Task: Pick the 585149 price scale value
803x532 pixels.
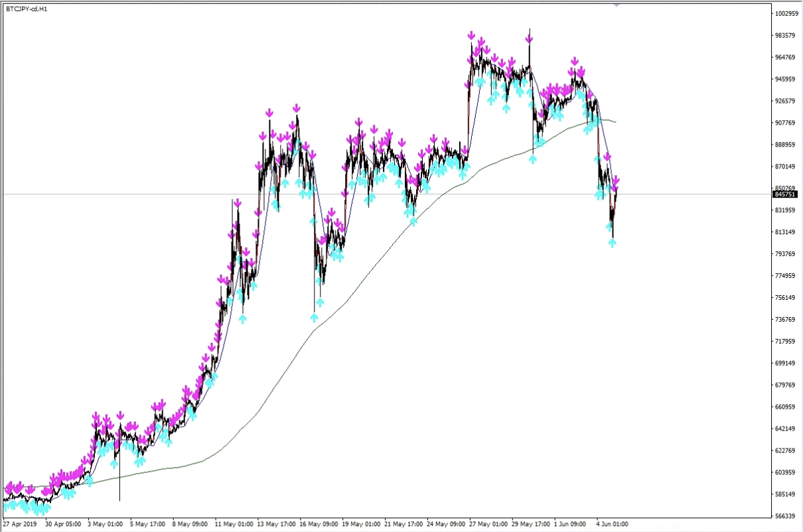Action: (786, 496)
